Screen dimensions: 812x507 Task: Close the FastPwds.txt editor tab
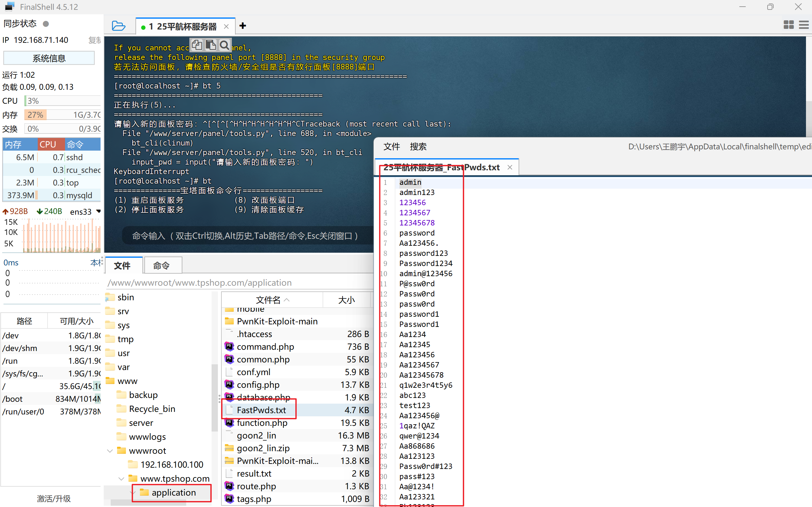(x=510, y=167)
